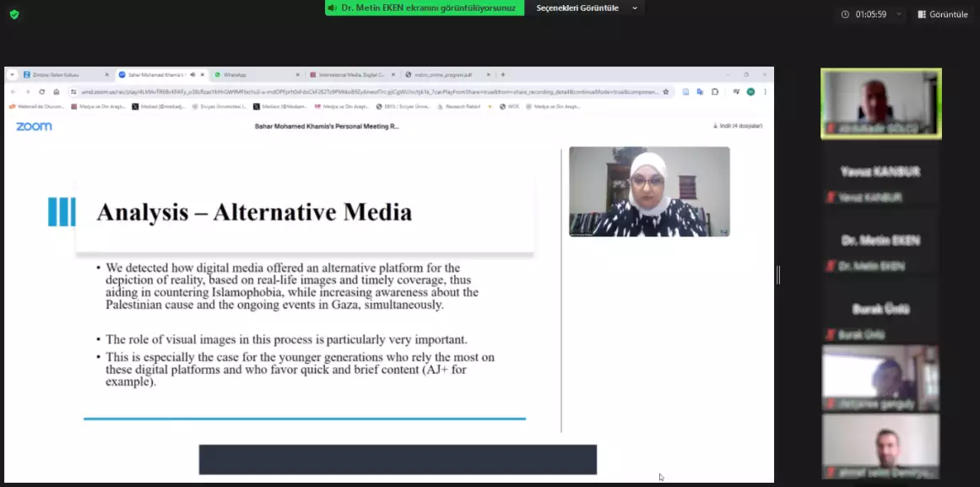Image resolution: width=980 pixels, height=487 pixels.
Task: Bookmark page with the star icon
Action: click(666, 92)
